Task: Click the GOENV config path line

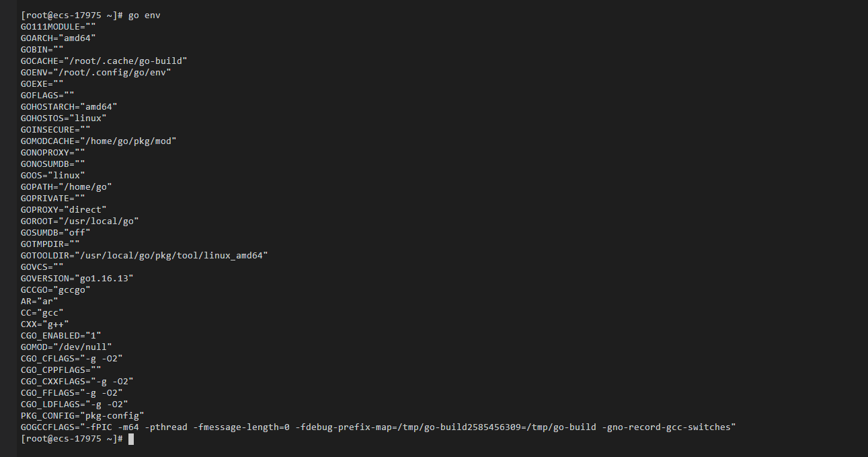Action: pos(96,72)
